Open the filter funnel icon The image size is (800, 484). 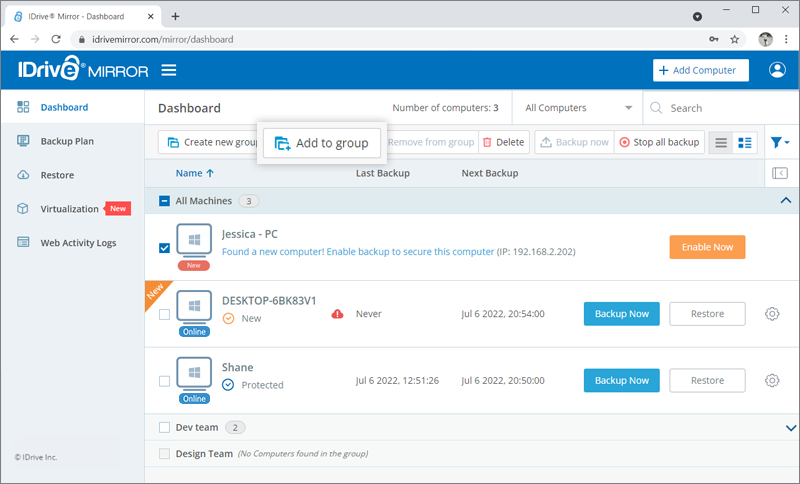pos(780,142)
